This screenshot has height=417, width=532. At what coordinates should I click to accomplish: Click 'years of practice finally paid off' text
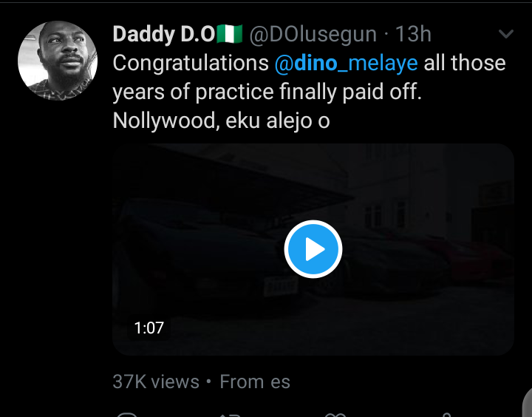point(267,92)
